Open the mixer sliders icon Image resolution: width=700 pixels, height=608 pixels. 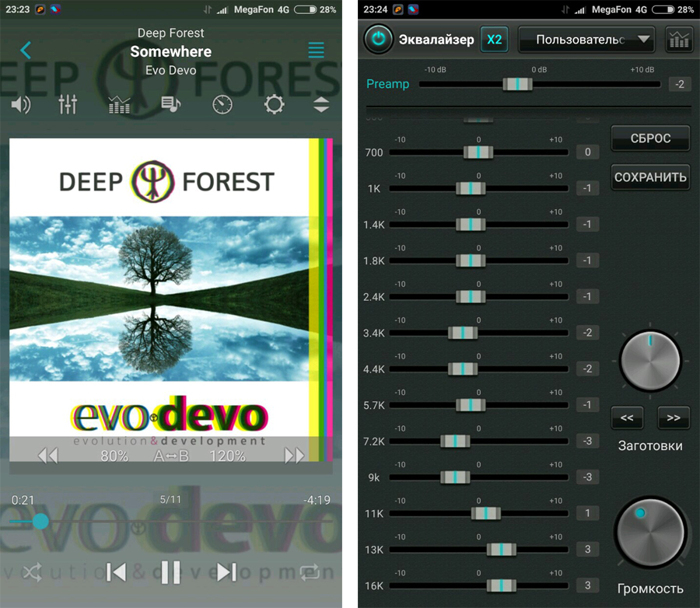pyautogui.click(x=68, y=104)
